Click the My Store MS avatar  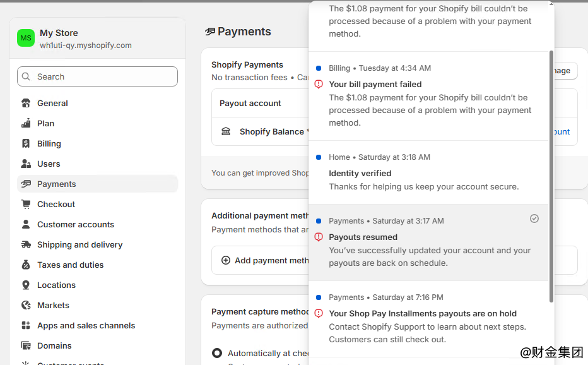[26, 38]
